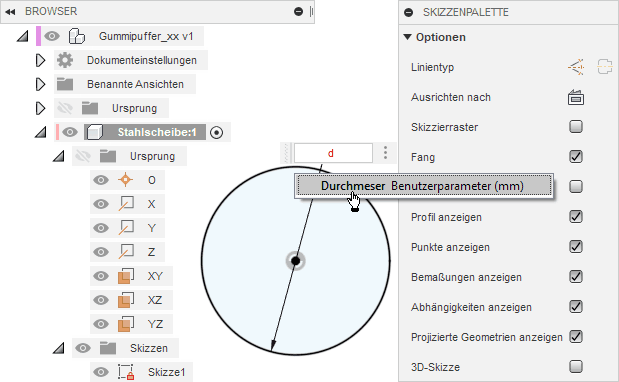Hide the Stahlscheibe:1 component eye
619x382 pixels.
coord(70,132)
